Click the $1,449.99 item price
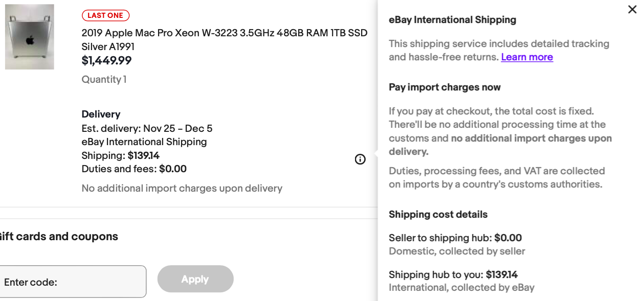Image resolution: width=644 pixels, height=301 pixels. pyautogui.click(x=106, y=61)
